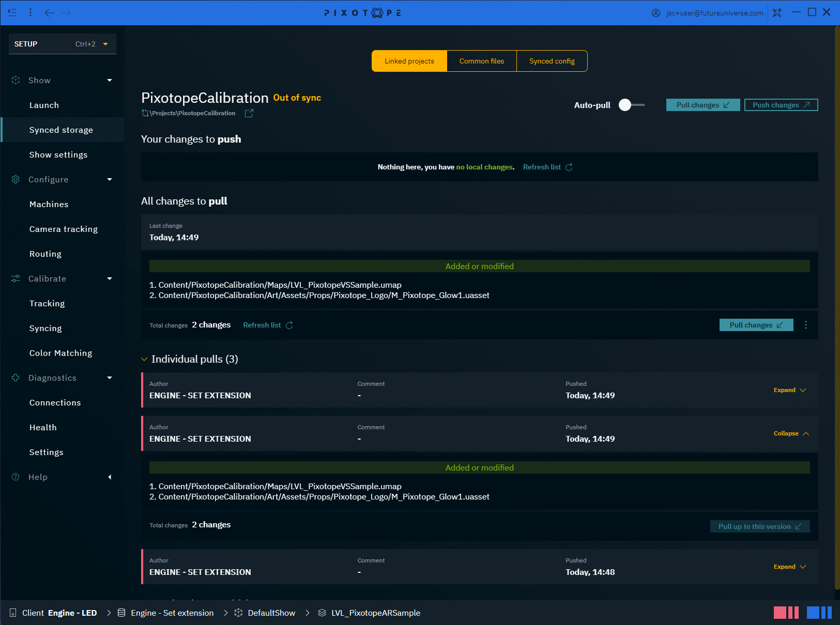
Task: Collapse the Diagnostics section arrow
Action: pyautogui.click(x=110, y=378)
